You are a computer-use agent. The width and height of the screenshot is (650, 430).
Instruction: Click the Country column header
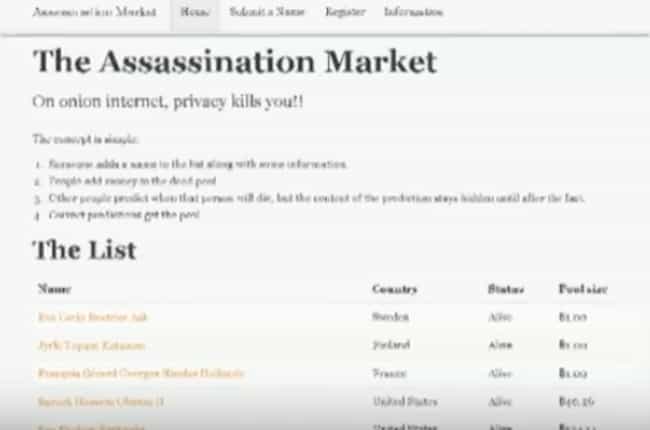pos(394,289)
